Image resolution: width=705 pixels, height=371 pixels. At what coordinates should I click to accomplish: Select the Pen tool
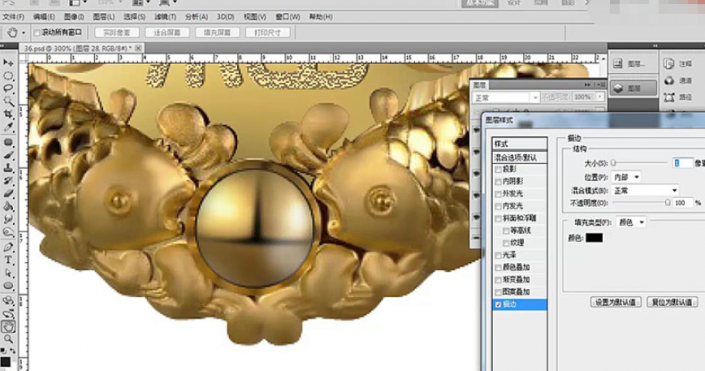coord(8,247)
